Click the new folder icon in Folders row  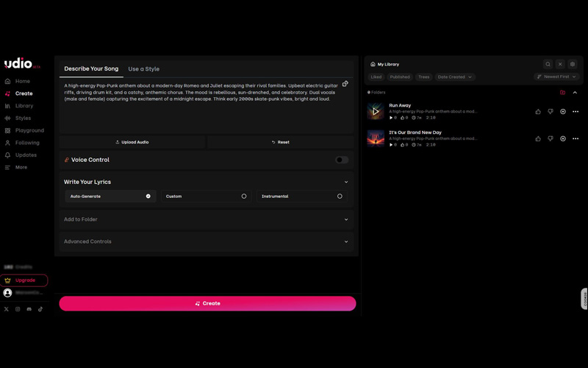pos(562,93)
